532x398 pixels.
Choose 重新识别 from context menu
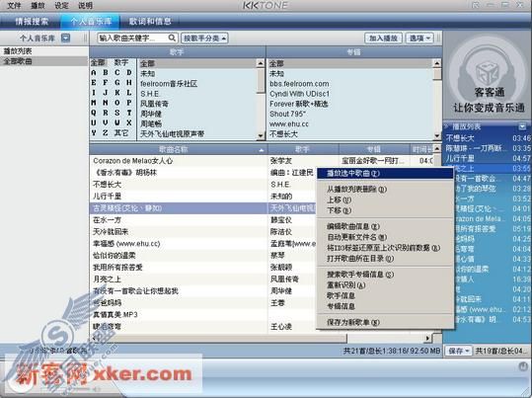385,284
